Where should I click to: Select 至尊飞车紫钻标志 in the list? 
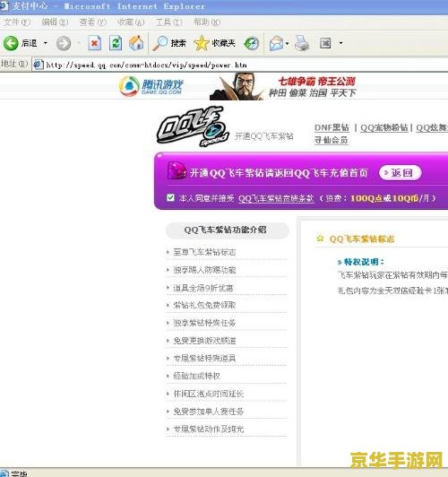pos(204,252)
